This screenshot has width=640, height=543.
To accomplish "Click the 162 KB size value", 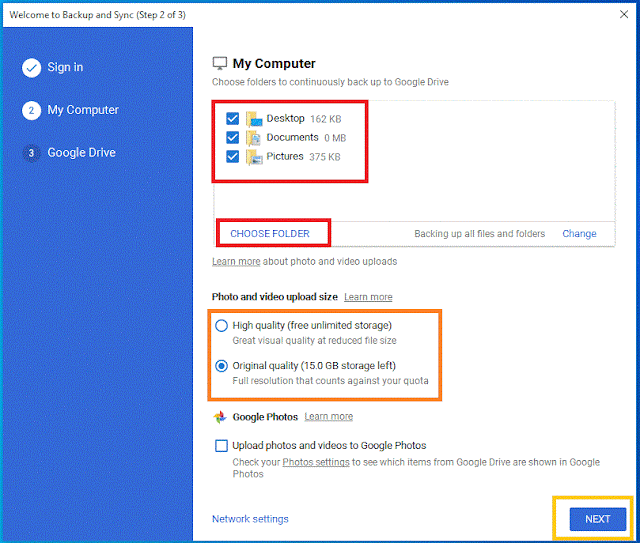I will click(x=326, y=119).
